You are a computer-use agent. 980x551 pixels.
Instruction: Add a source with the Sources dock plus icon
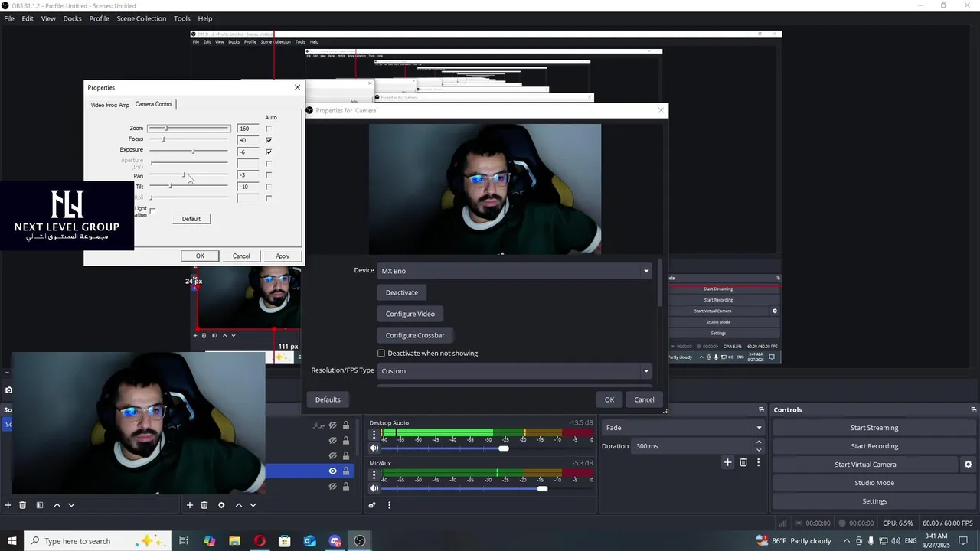pyautogui.click(x=190, y=505)
